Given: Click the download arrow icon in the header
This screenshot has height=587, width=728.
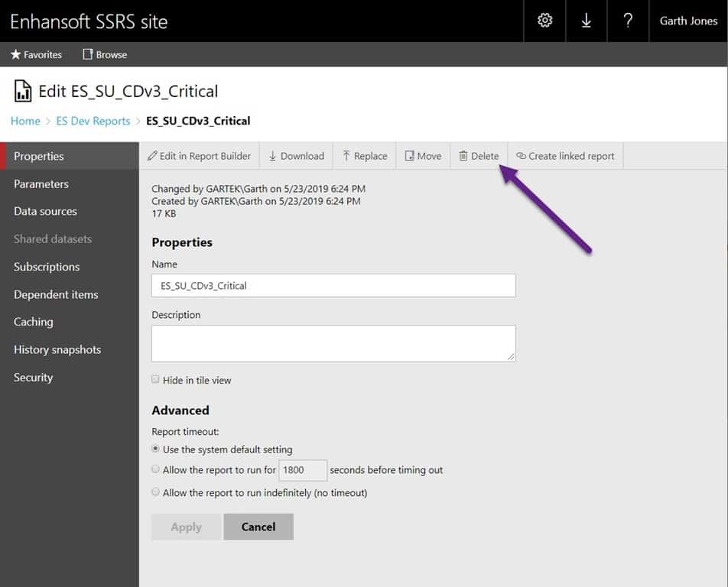Looking at the screenshot, I should [586, 21].
